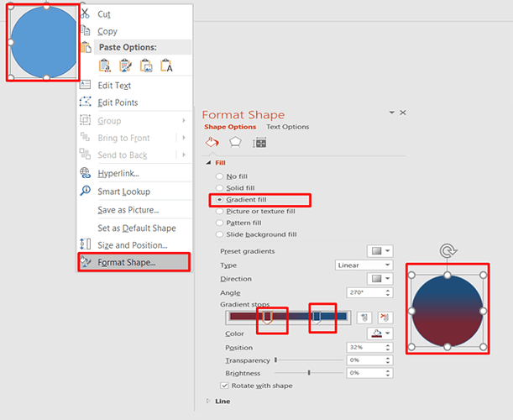Click the Brightness 0% input field
This screenshot has width=513, height=420.
click(x=365, y=373)
